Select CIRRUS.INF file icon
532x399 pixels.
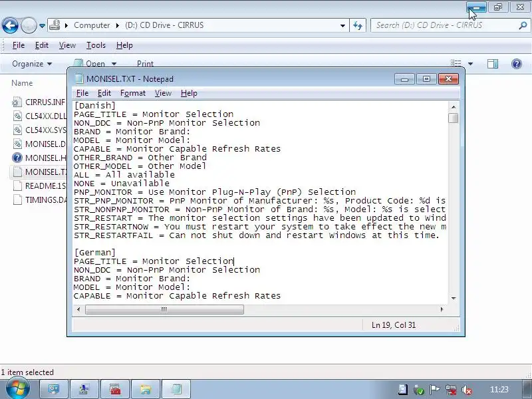(17, 102)
